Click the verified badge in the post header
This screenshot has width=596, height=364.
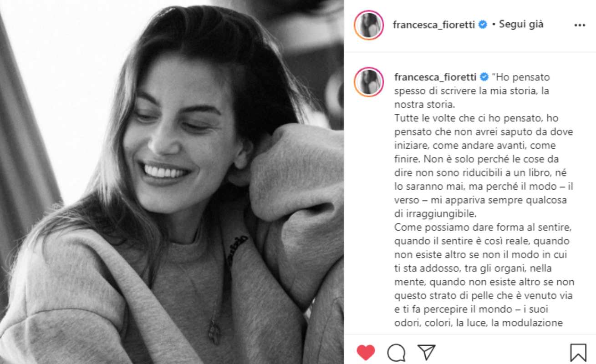(x=482, y=25)
